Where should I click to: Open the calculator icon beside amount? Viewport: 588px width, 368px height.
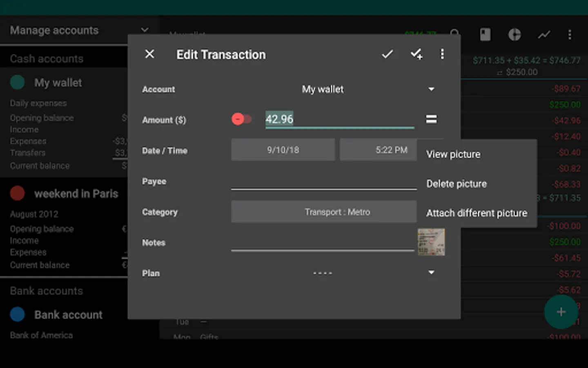[431, 119]
